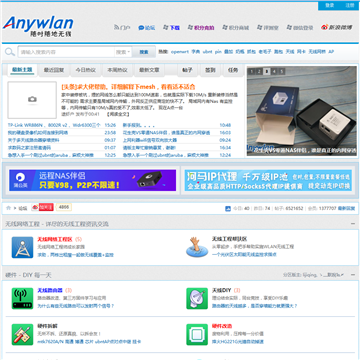Image resolution: width=360 pixels, height=360 pixels.
Task: Click the satellite dish 无线DIY icon
Action: (x=197, y=298)
